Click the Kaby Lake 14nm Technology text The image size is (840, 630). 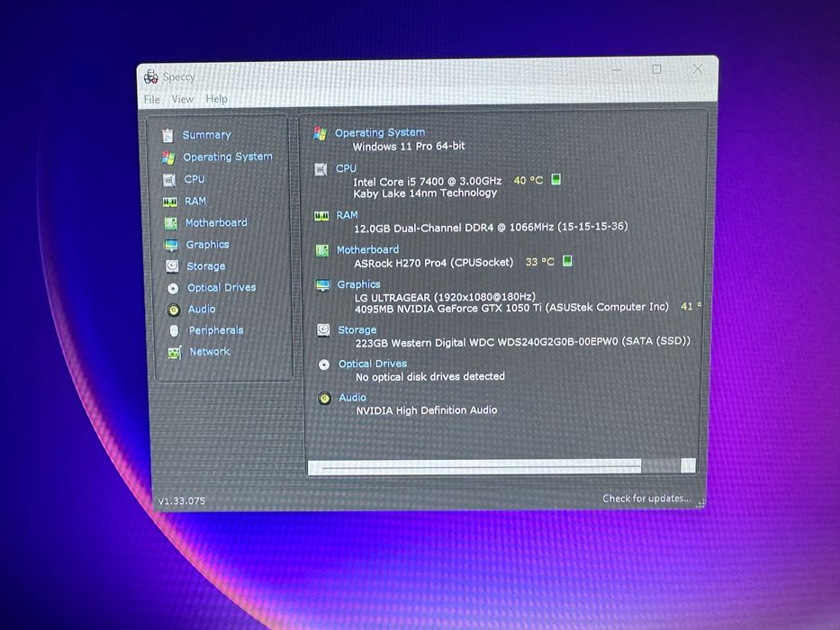(x=425, y=193)
